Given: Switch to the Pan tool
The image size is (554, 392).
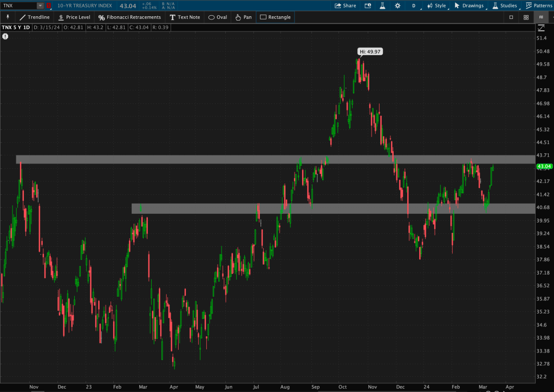Looking at the screenshot, I should (x=243, y=17).
